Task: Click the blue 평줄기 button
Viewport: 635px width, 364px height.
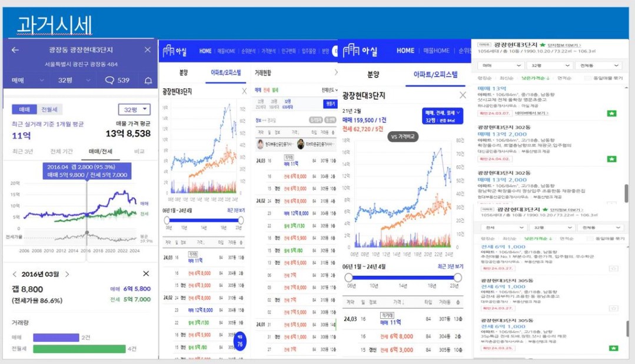Action: pos(330,104)
